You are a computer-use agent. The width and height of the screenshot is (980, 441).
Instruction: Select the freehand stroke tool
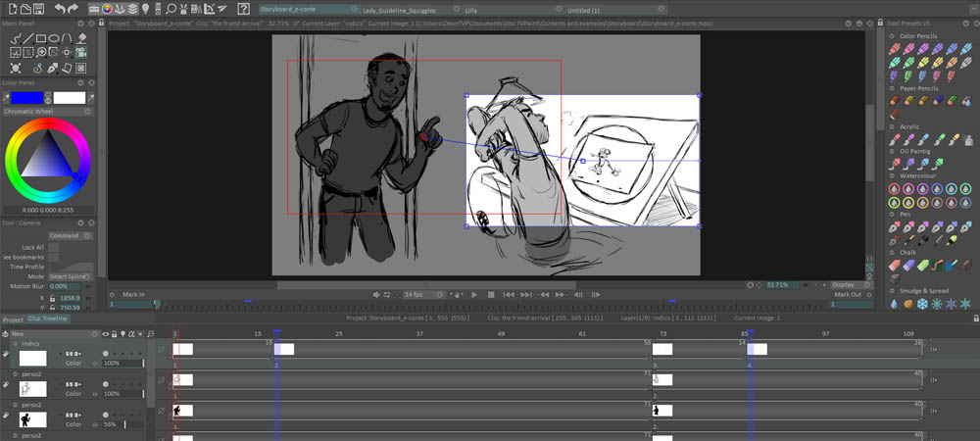[x=17, y=39]
